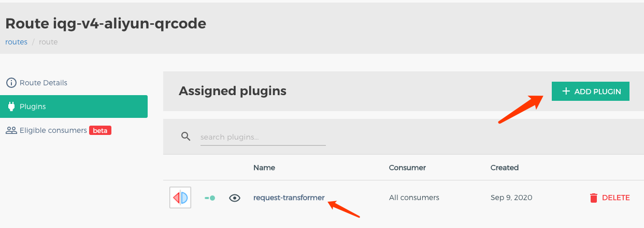Open the request-transformer plugin link
Image resolution: width=644 pixels, height=228 pixels.
pyautogui.click(x=289, y=197)
